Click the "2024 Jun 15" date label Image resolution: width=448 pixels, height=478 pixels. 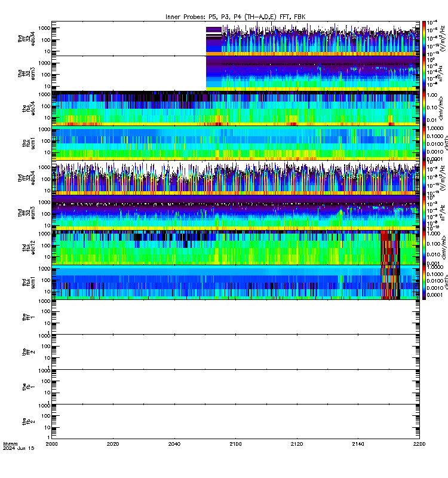tap(19, 449)
